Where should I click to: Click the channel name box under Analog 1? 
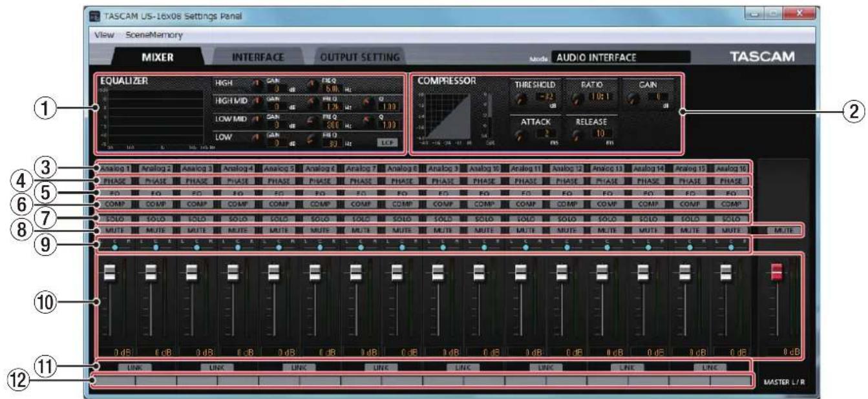point(116,381)
